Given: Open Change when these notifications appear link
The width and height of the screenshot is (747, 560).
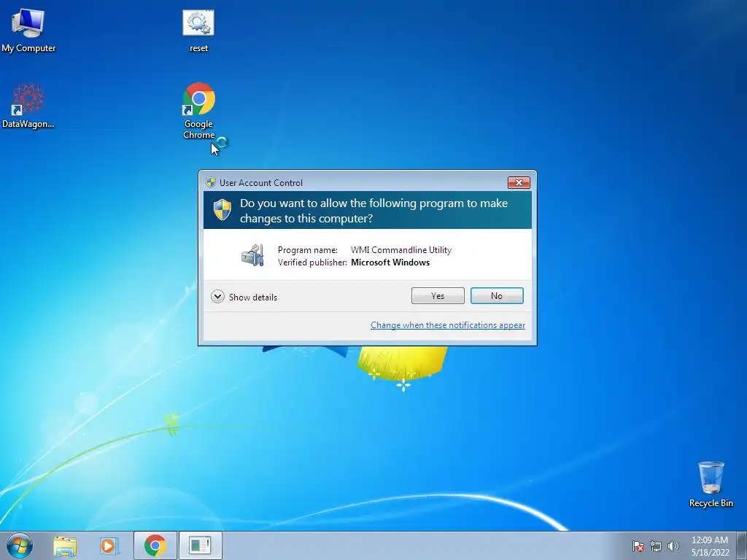Looking at the screenshot, I should (448, 325).
